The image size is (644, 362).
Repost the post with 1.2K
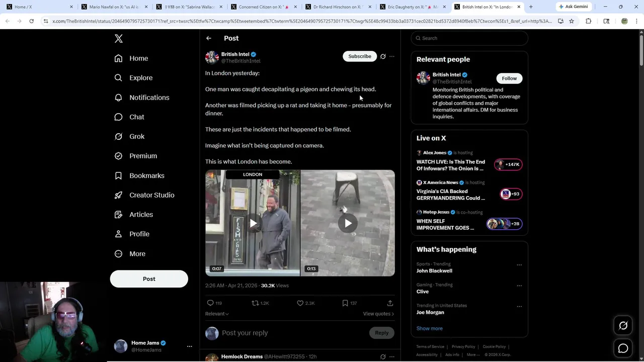click(260, 303)
